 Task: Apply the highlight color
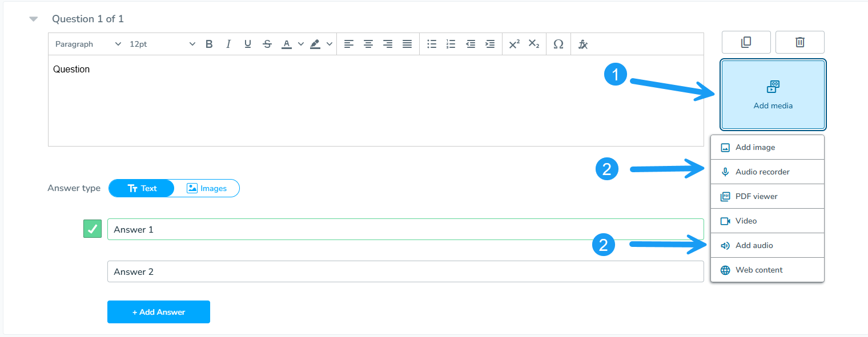(x=315, y=44)
